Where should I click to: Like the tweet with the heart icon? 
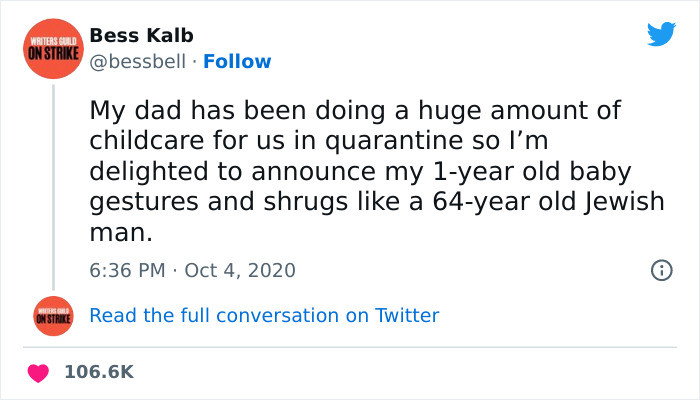pos(39,371)
